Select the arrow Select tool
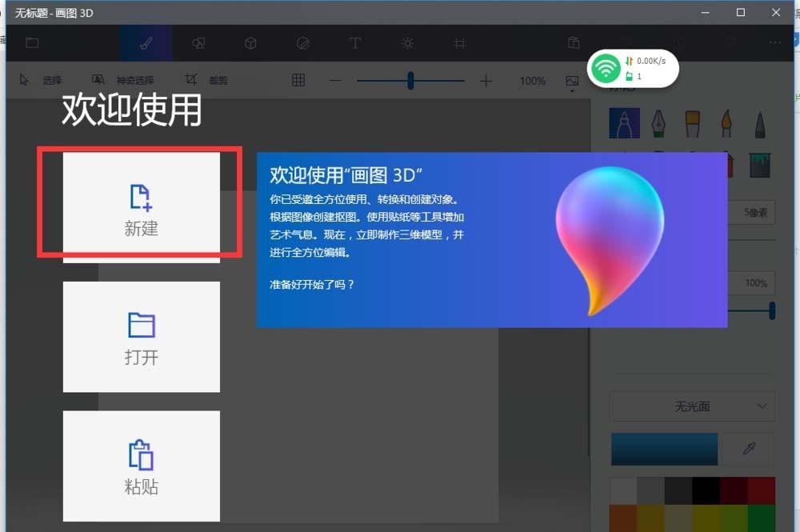The width and height of the screenshot is (800, 532). (x=36, y=79)
